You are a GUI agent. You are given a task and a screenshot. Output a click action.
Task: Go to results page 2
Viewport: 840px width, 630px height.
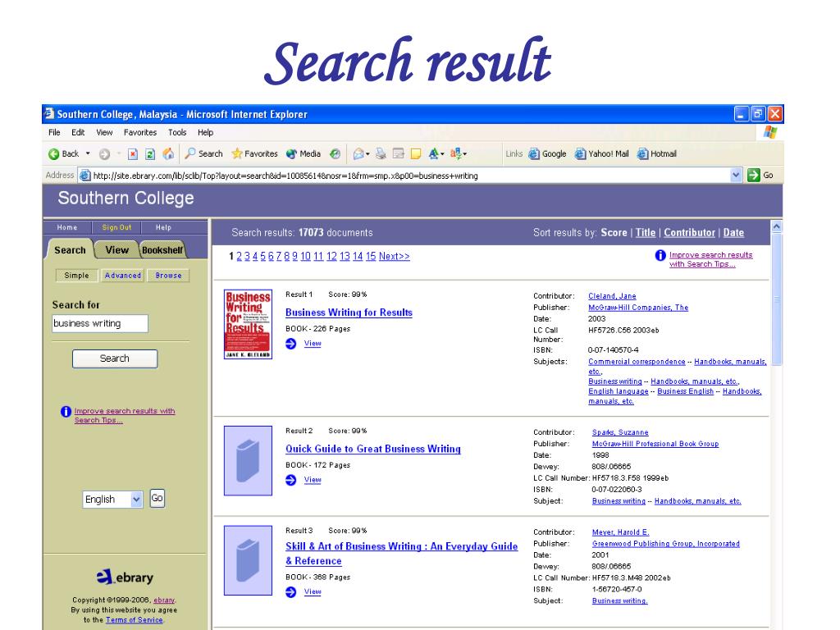(x=239, y=256)
